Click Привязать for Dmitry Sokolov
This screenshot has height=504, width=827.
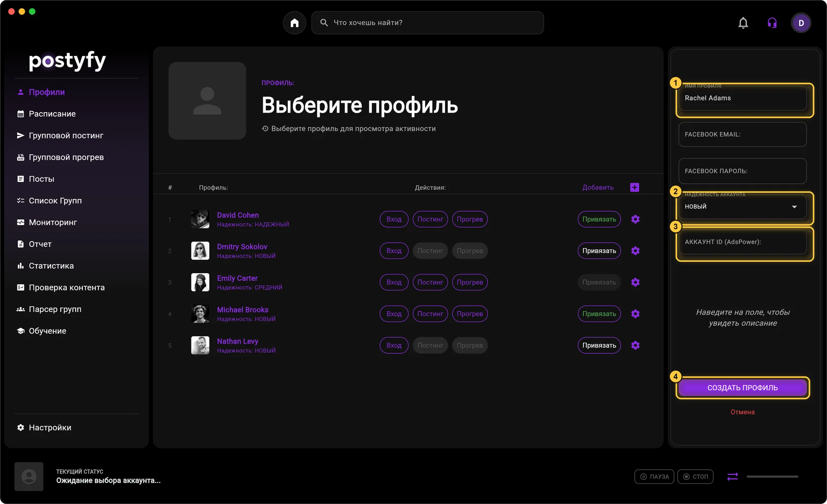[x=599, y=251]
